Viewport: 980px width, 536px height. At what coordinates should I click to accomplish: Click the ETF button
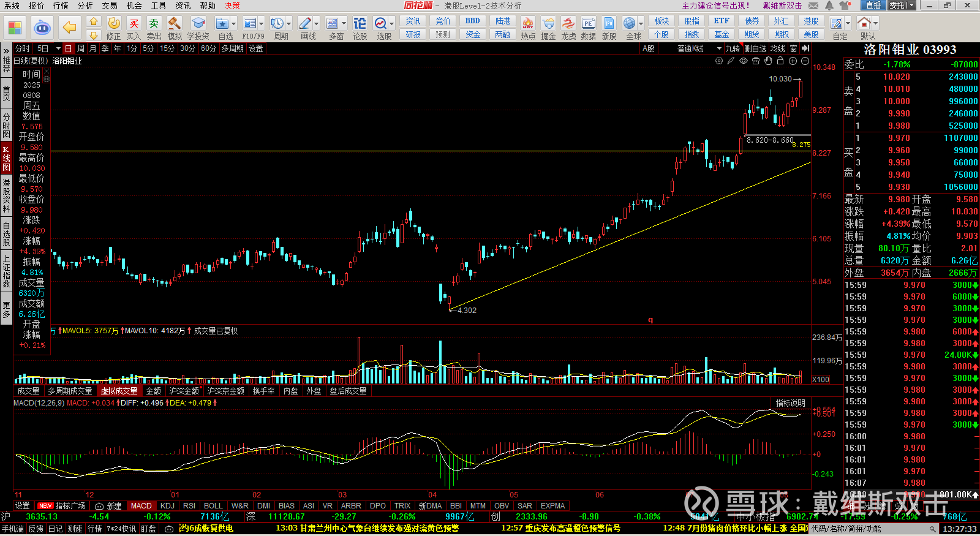pyautogui.click(x=722, y=21)
